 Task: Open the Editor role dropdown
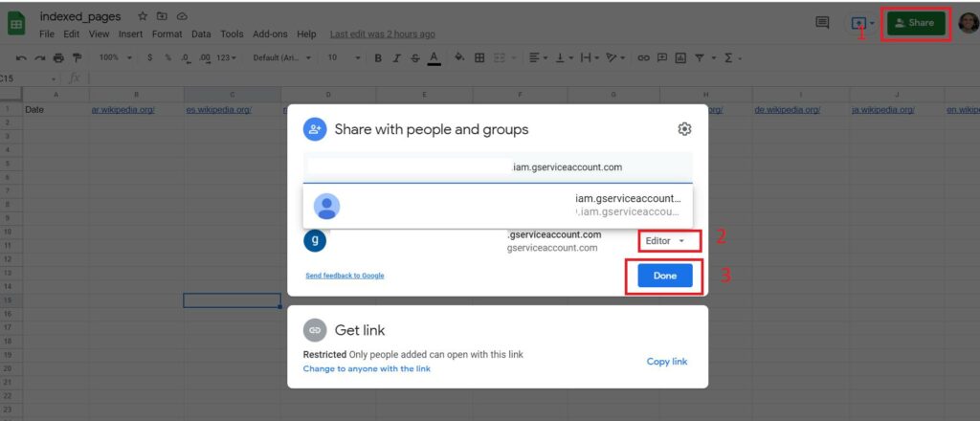[666, 240]
